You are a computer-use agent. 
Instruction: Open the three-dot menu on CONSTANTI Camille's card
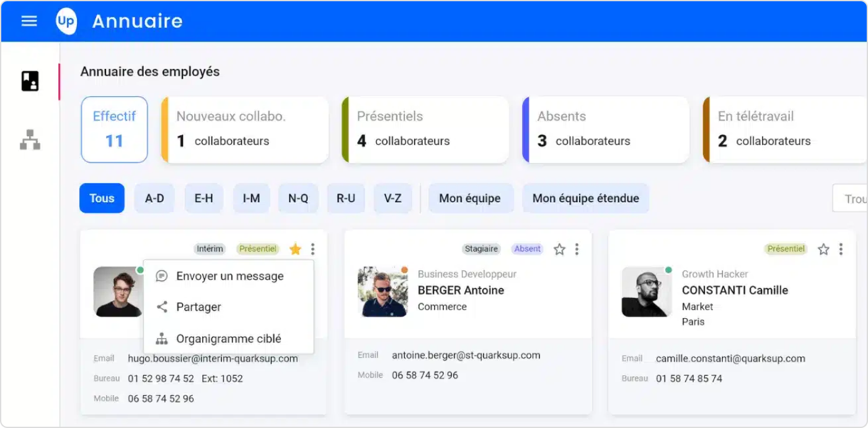coord(841,249)
